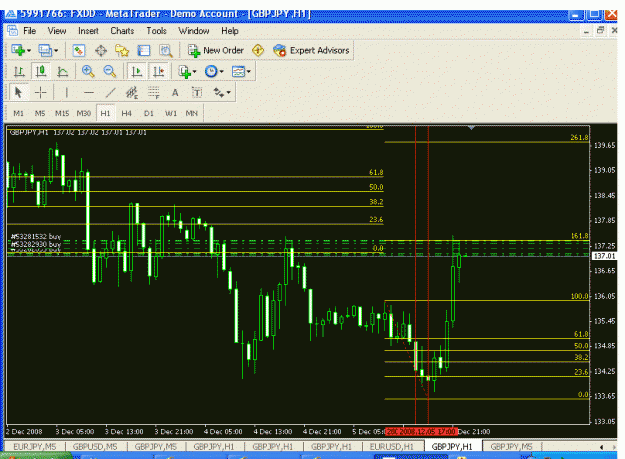Open the Help menu
625x459 pixels.
click(x=230, y=31)
